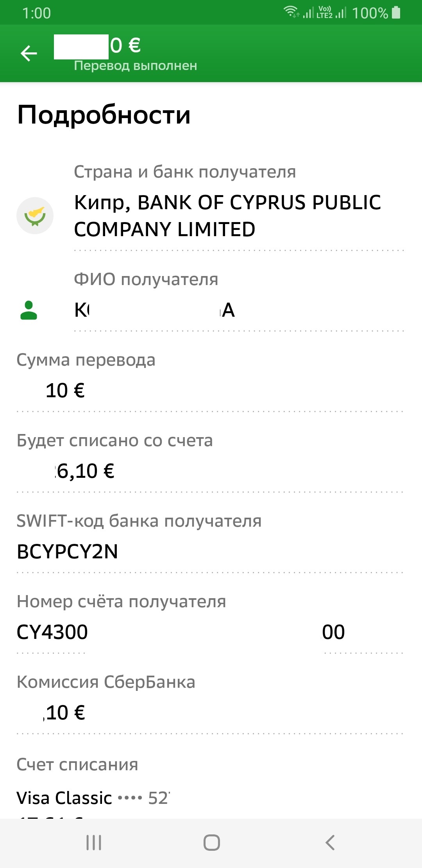
Task: Tap the amount debited value 6,10 €
Action: pyautogui.click(x=85, y=471)
